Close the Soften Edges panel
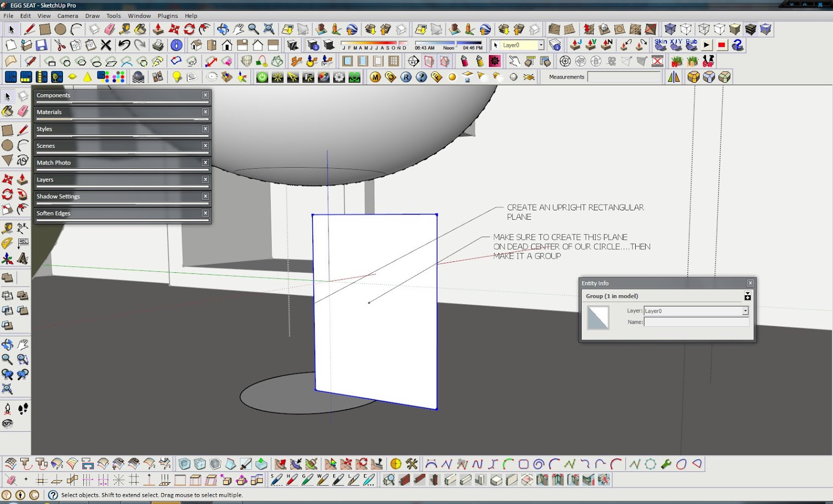The image size is (833, 504). click(206, 213)
